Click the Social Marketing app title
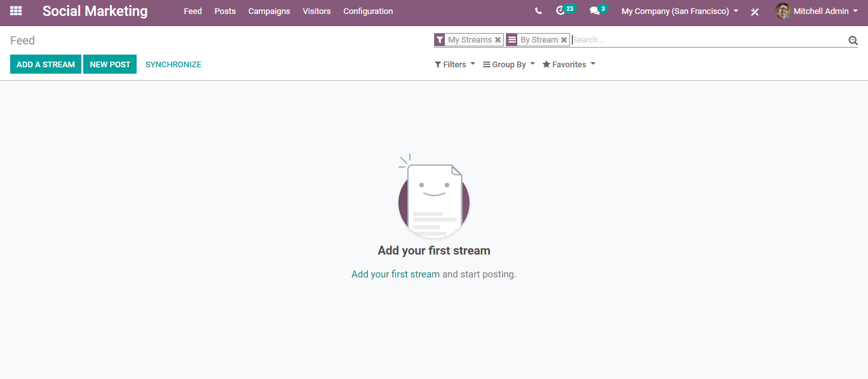This screenshot has height=379, width=868. coord(95,11)
